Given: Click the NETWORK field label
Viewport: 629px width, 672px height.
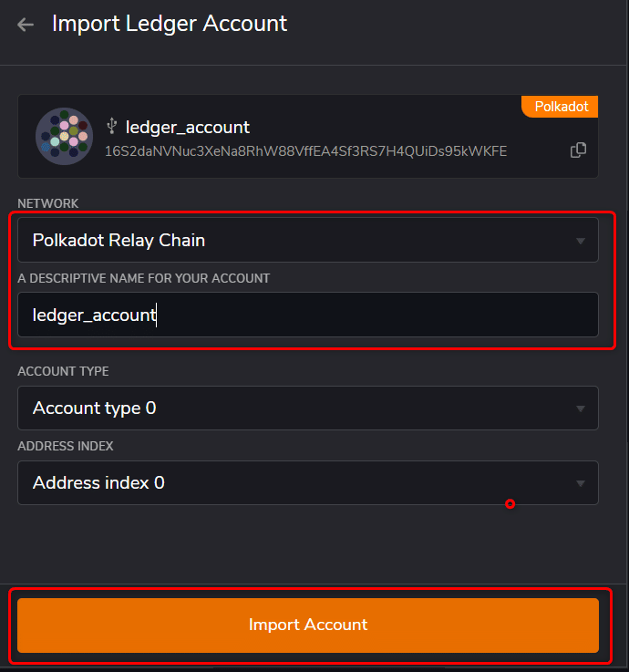Looking at the screenshot, I should click(48, 203).
